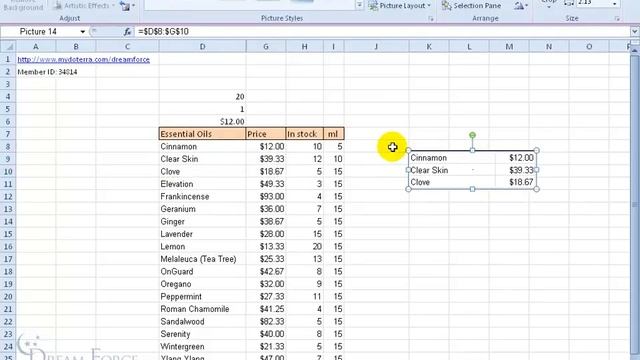Click the green rotation handle of the picture

(472, 135)
